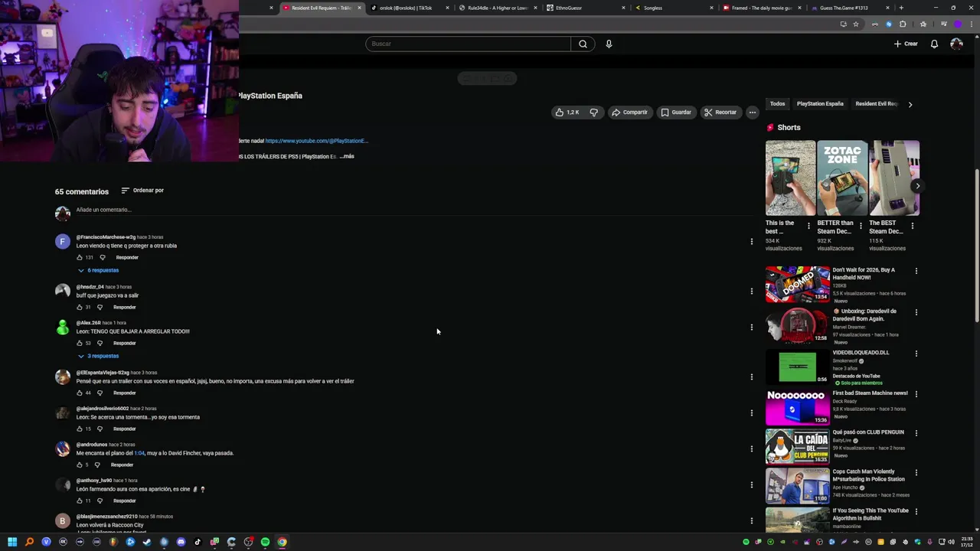Image resolution: width=980 pixels, height=551 pixels.
Task: Open Discord from the taskbar
Action: click(x=181, y=542)
